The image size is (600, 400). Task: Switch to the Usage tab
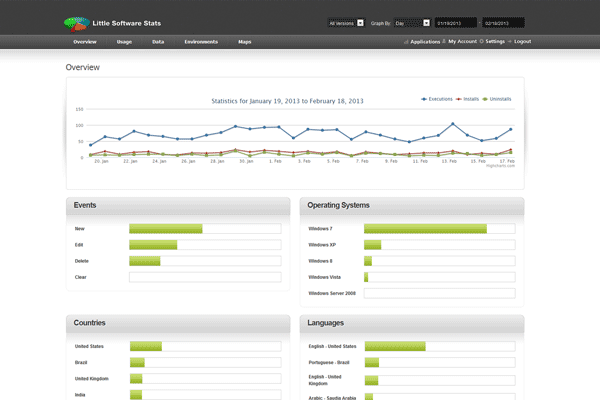click(124, 42)
